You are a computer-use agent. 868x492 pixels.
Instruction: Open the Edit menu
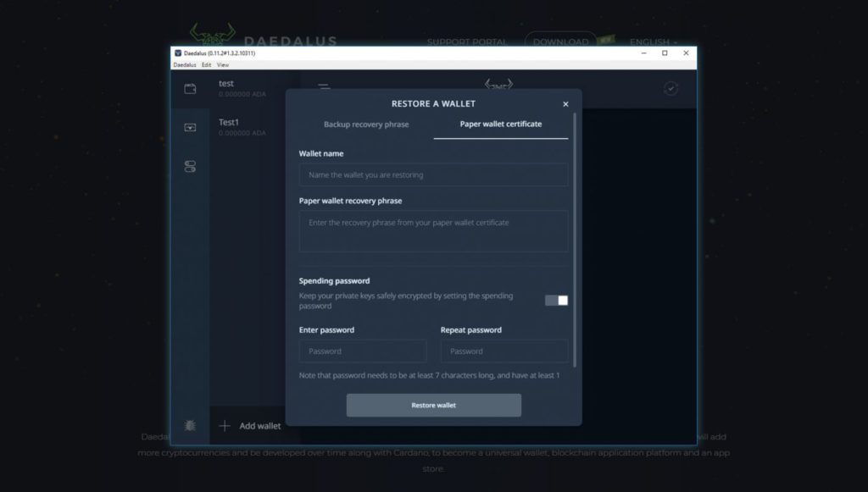tap(206, 64)
